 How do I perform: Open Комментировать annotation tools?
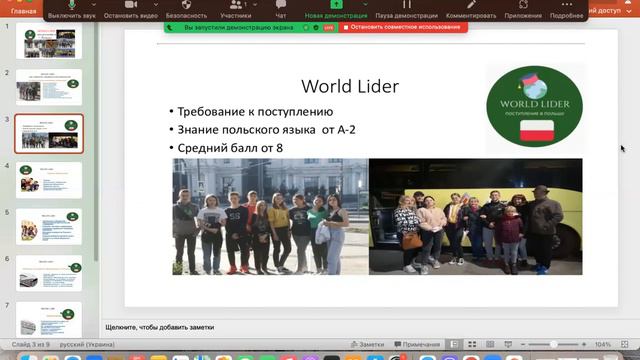coord(471,10)
